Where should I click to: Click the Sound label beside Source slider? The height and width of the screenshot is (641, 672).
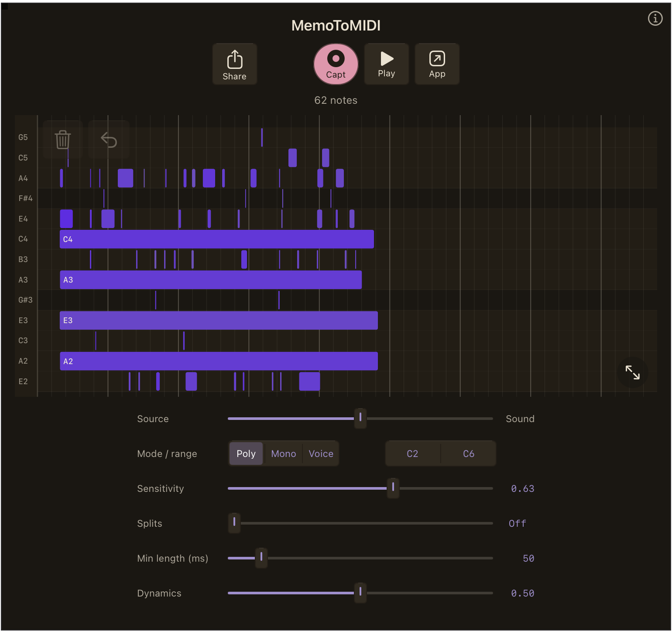tap(520, 419)
